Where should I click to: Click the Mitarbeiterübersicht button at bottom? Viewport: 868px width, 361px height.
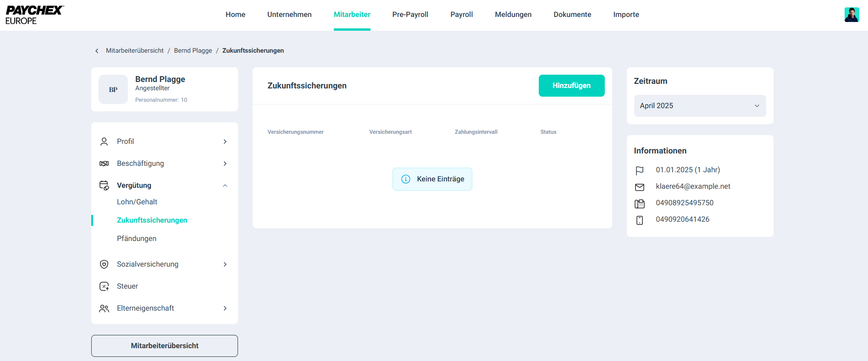[165, 346]
